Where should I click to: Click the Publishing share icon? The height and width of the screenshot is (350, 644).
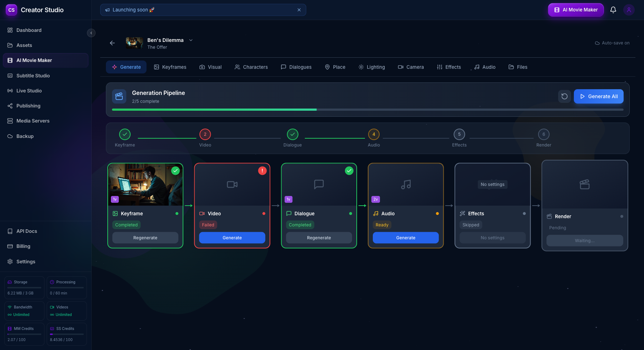point(10,106)
